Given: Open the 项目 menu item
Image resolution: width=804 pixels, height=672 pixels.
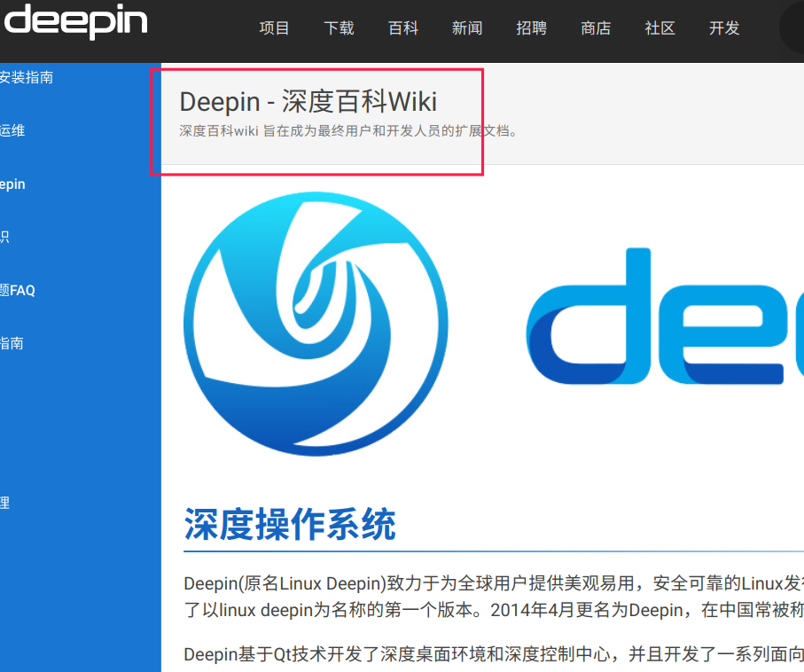Looking at the screenshot, I should click(274, 27).
